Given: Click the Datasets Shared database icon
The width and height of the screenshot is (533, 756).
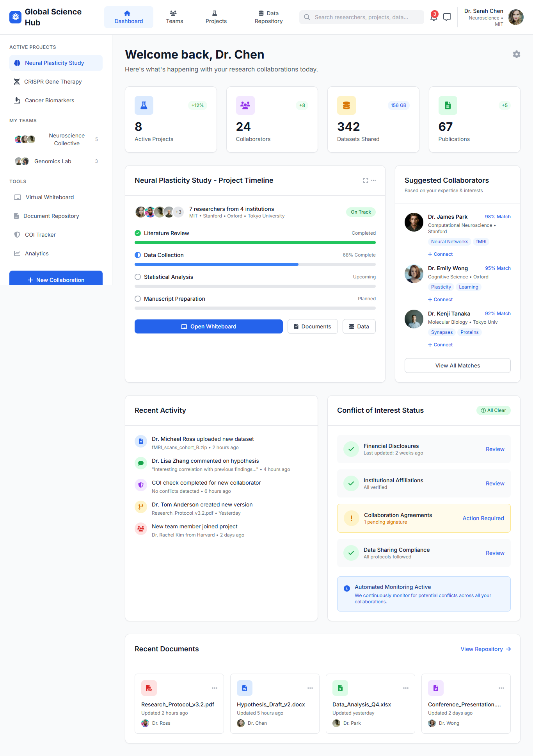Looking at the screenshot, I should click(x=346, y=105).
